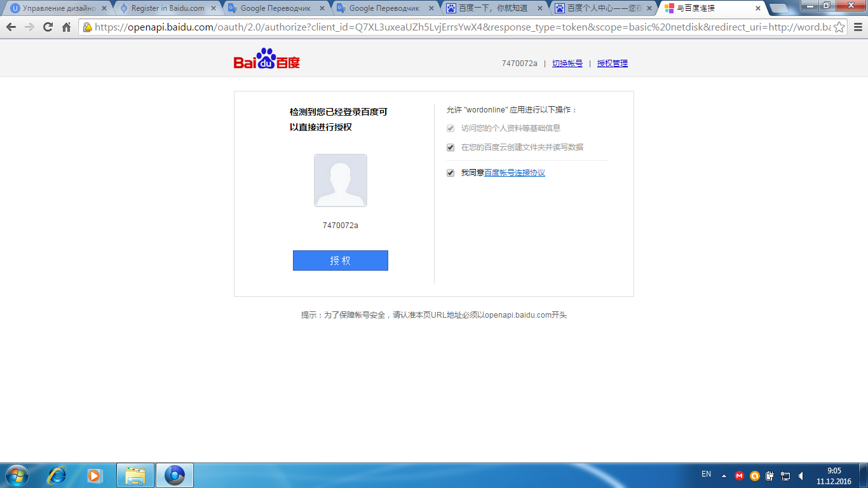Open network tray icon

click(785, 475)
